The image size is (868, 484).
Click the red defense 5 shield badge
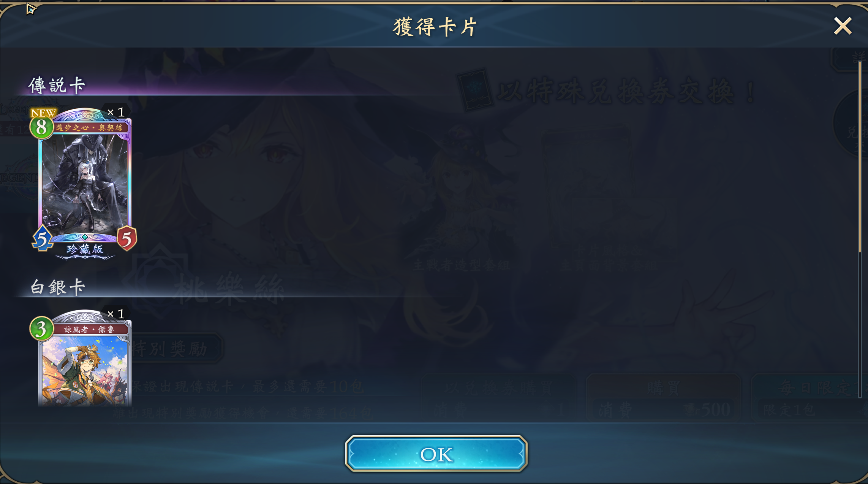pos(127,239)
